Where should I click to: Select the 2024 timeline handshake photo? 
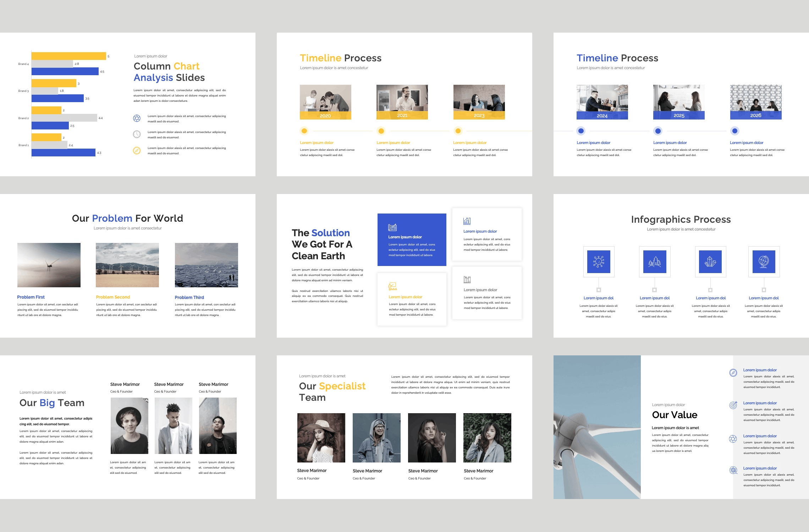(602, 102)
